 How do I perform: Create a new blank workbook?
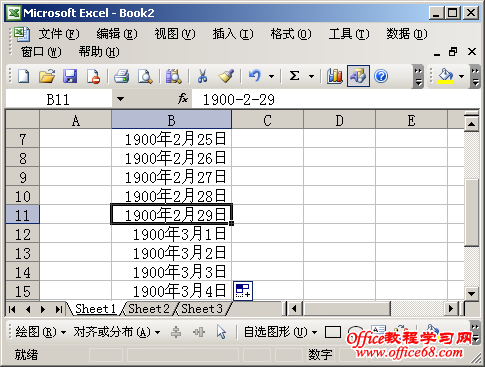(23, 76)
